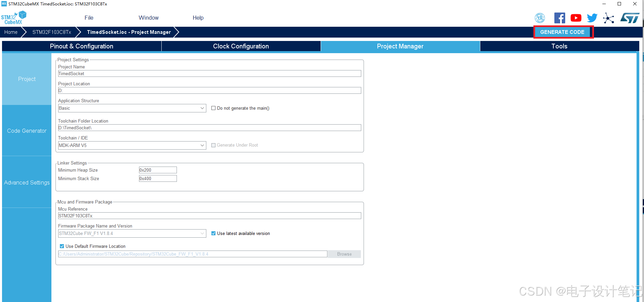The width and height of the screenshot is (644, 302).
Task: Click the vertical scrollbar on the right edge
Action: point(638,176)
